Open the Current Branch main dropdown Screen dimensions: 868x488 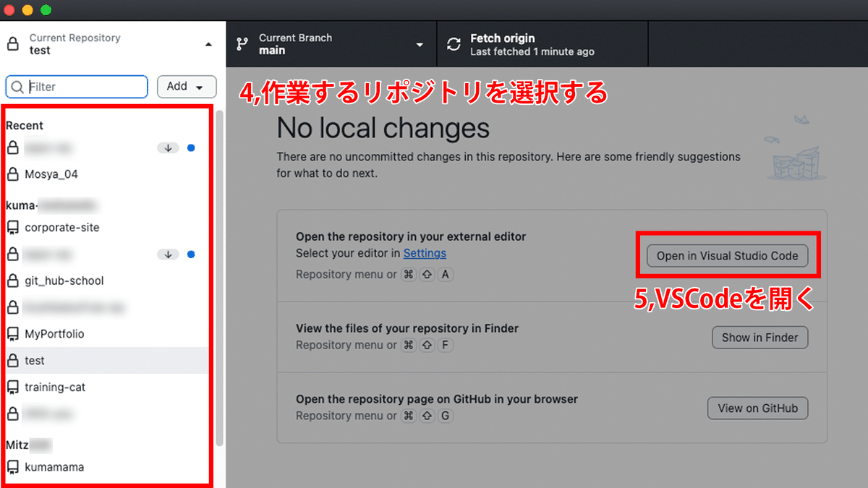[331, 44]
